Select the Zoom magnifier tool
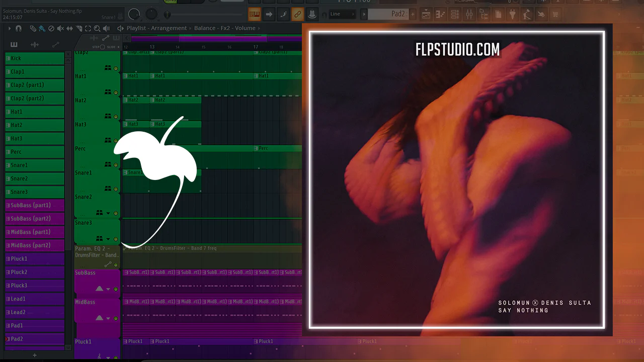 [97, 29]
